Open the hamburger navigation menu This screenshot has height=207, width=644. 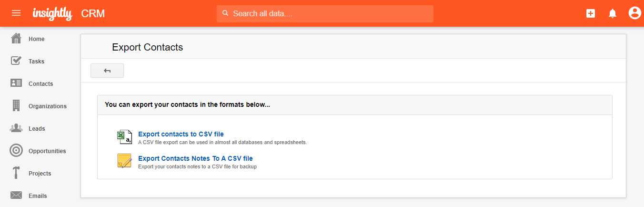coord(16,13)
